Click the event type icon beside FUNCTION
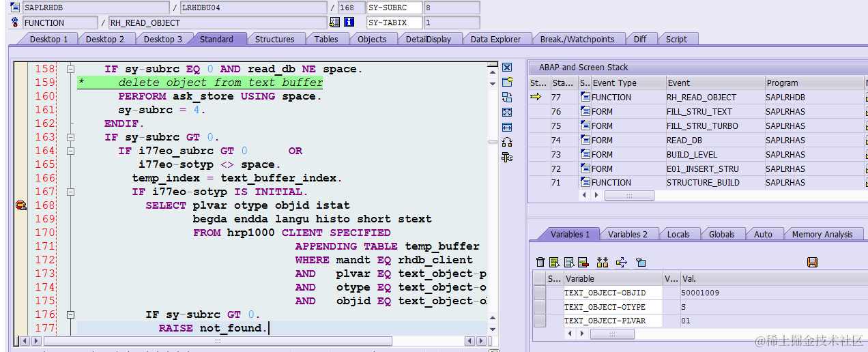Viewport: 868px width, 352px height. click(15, 23)
